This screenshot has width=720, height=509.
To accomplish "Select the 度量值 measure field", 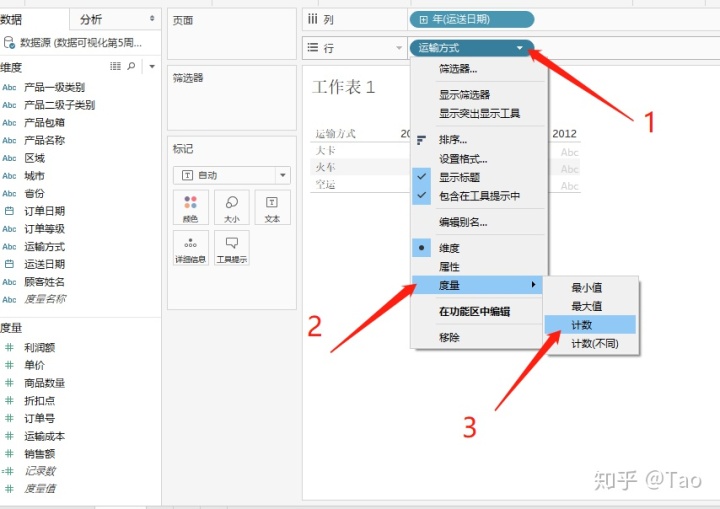I will coord(39,488).
